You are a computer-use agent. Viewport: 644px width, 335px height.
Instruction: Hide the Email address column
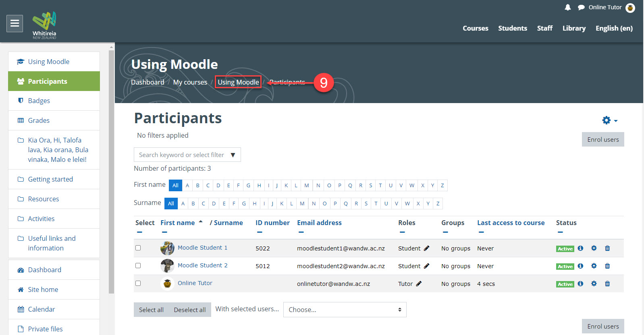coord(301,232)
